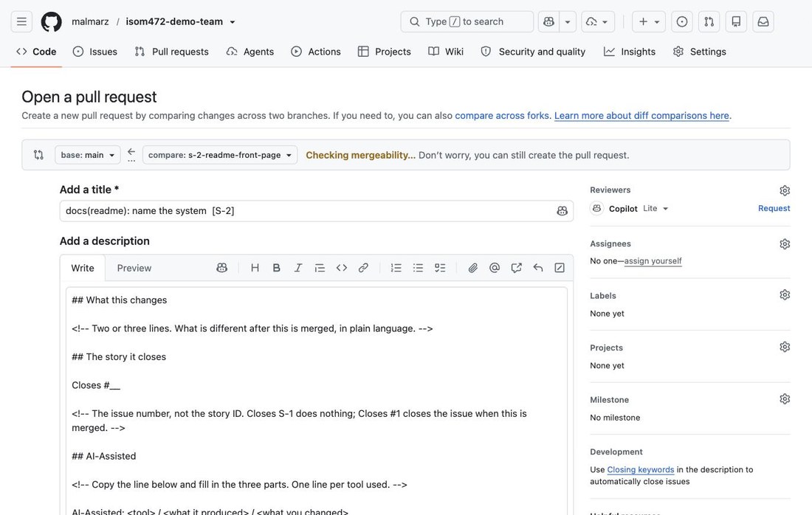Click assign yourself link
The image size is (812, 515).
[653, 261]
